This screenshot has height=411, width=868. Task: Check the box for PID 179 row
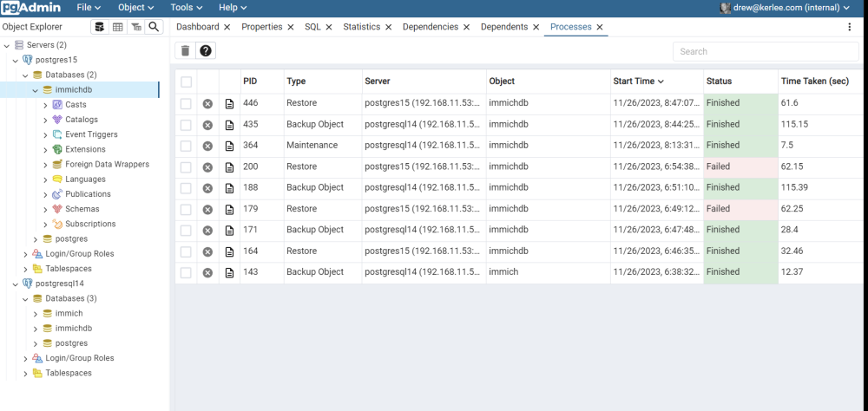click(x=186, y=209)
